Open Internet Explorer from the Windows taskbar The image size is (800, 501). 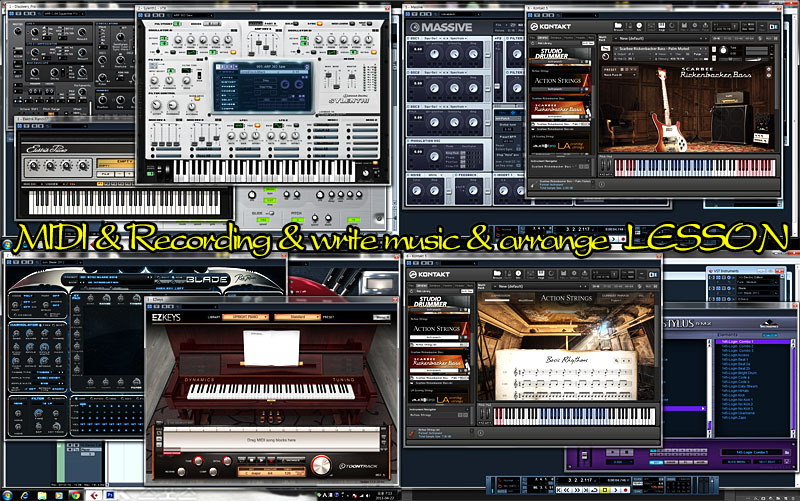(24, 495)
